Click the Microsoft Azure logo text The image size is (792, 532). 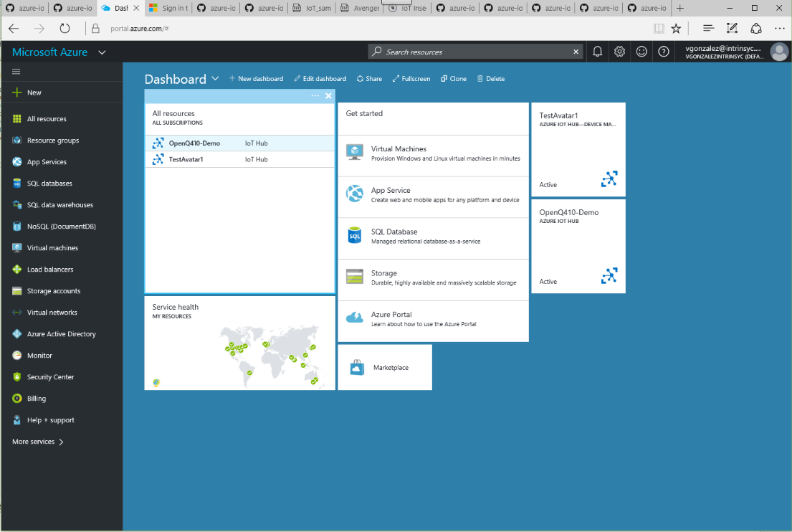coord(50,52)
